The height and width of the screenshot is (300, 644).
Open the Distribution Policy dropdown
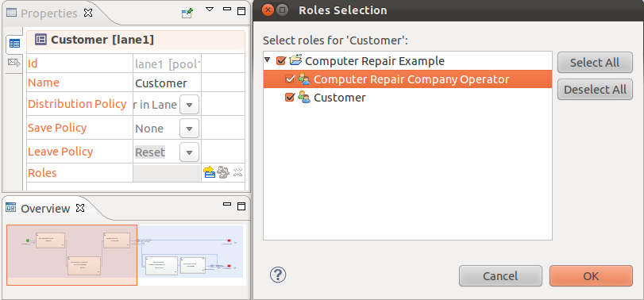(189, 105)
